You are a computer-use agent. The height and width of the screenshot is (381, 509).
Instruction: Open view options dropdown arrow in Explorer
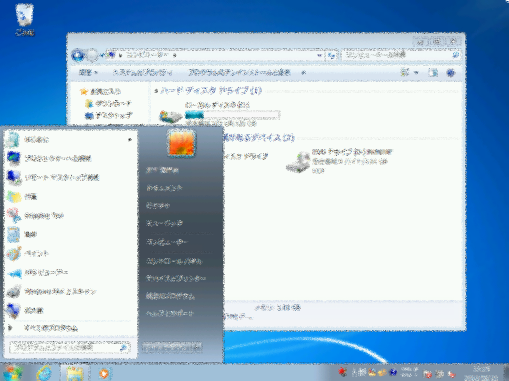(416, 72)
